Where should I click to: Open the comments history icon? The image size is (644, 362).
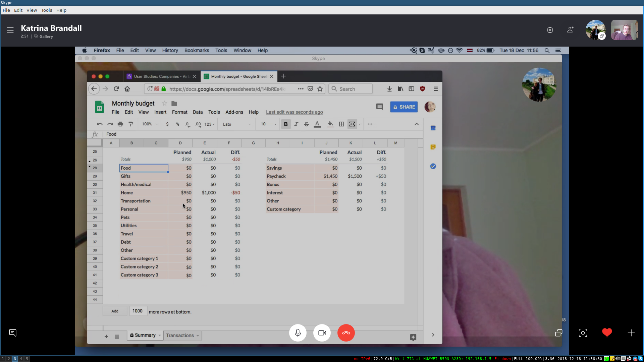click(379, 107)
